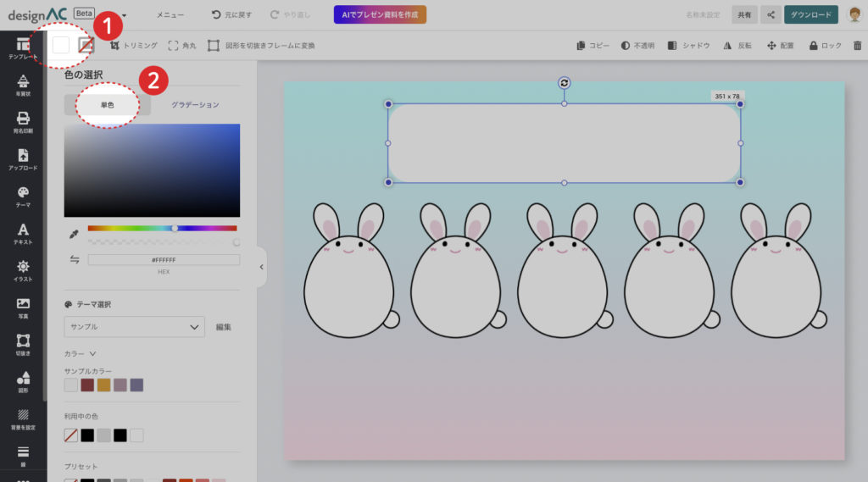This screenshot has width=868, height=482.
Task: Open the アップロード panel in sidebar
Action: (x=23, y=159)
